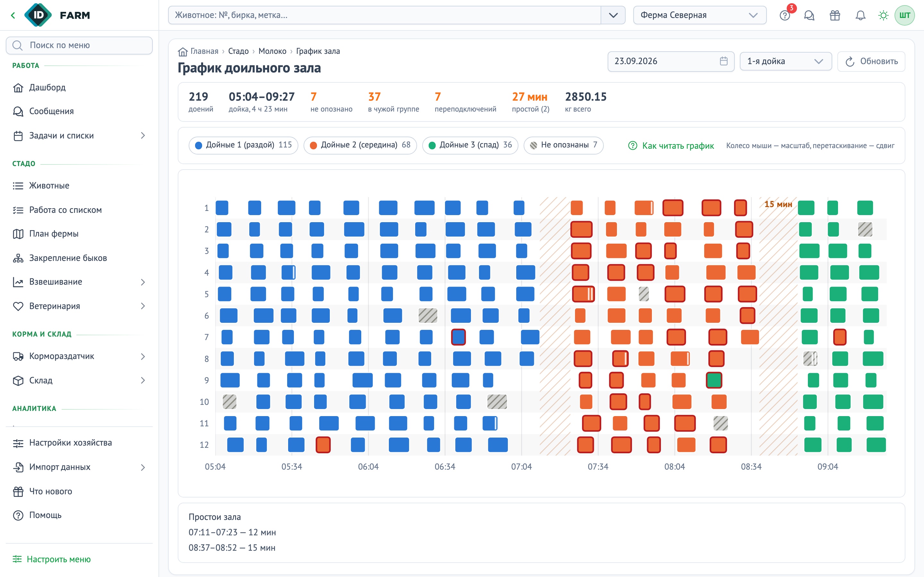Open the notifications bell
The height and width of the screenshot is (577, 924).
coord(860,15)
